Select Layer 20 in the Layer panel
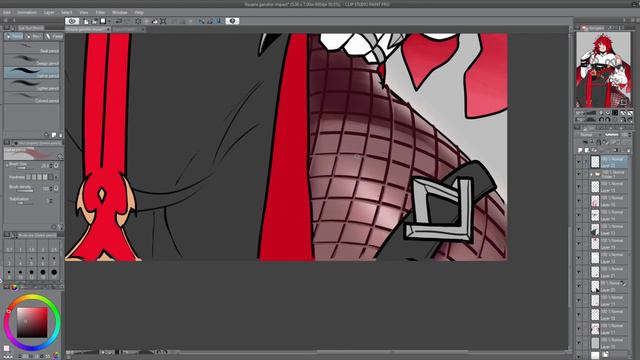 pyautogui.click(x=610, y=286)
